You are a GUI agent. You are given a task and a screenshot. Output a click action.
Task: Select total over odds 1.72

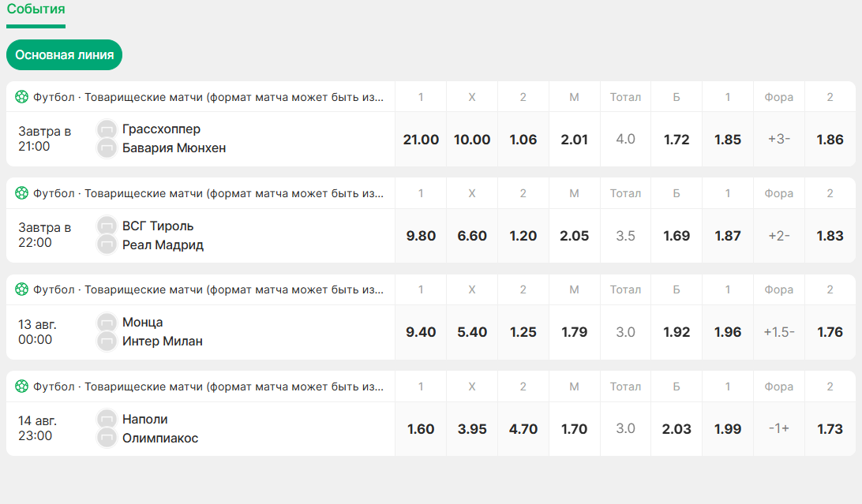click(676, 140)
